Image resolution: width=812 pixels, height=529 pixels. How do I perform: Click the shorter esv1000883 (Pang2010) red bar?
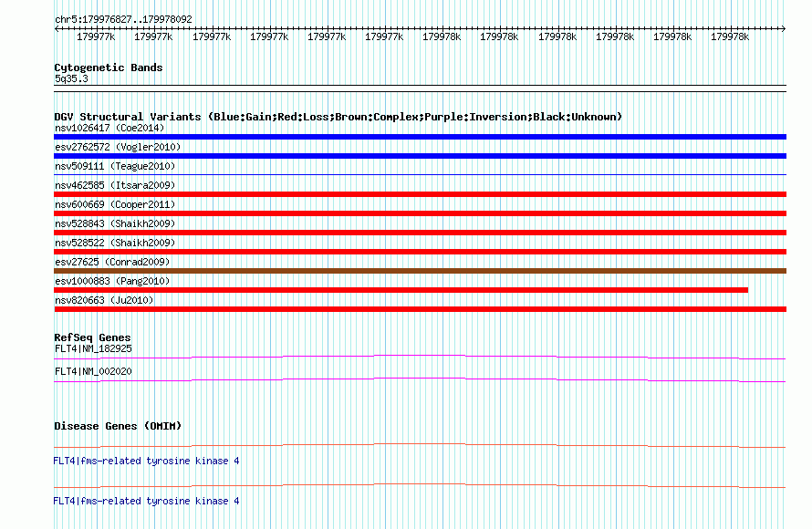pyautogui.click(x=401, y=290)
